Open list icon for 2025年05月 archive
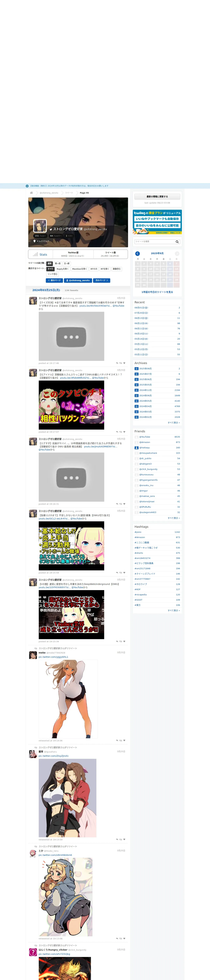210x980 pixels. pyautogui.click(x=136, y=385)
